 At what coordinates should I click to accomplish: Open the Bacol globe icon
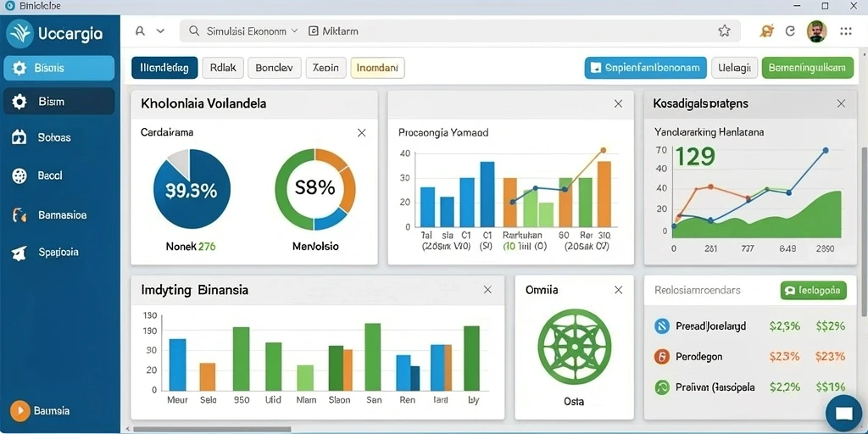click(19, 176)
